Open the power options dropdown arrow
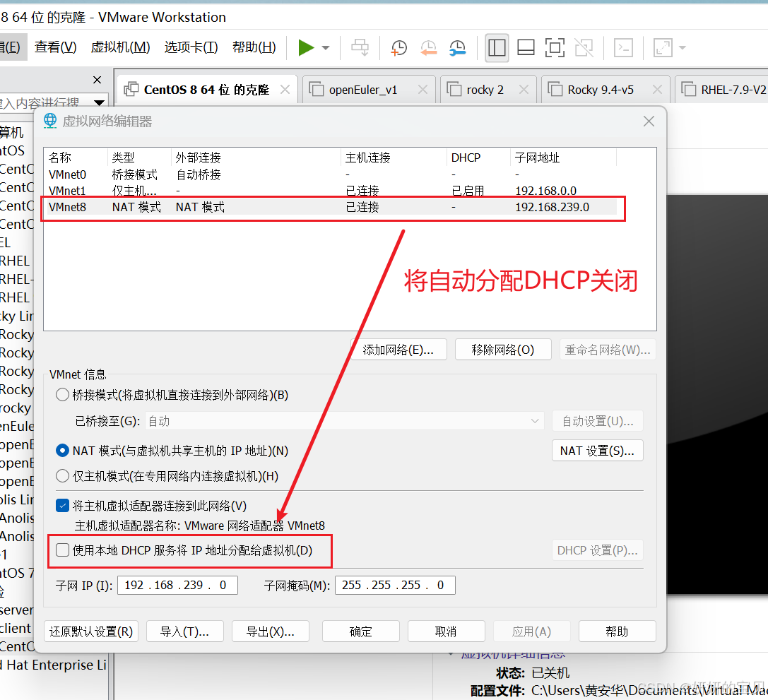The width and height of the screenshot is (768, 700). click(x=326, y=48)
